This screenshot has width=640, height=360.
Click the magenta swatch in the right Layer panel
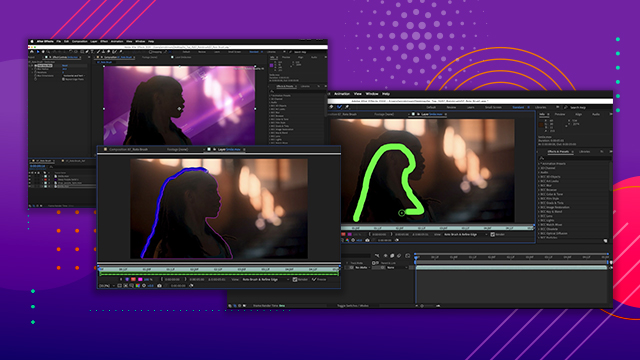(349, 234)
